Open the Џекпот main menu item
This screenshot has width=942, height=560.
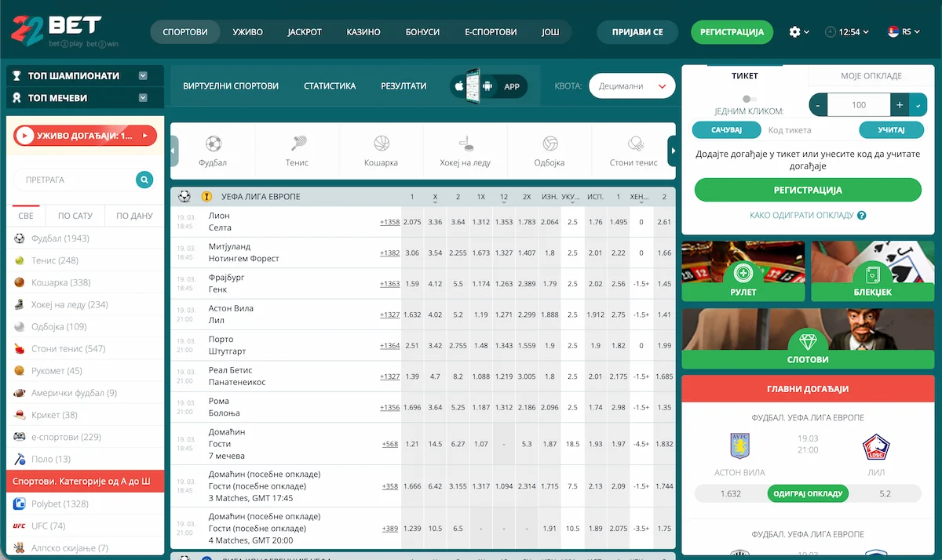click(305, 32)
